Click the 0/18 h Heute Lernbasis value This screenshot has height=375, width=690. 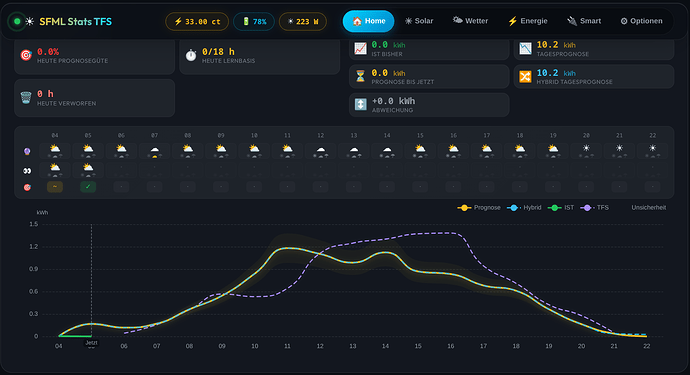point(218,52)
